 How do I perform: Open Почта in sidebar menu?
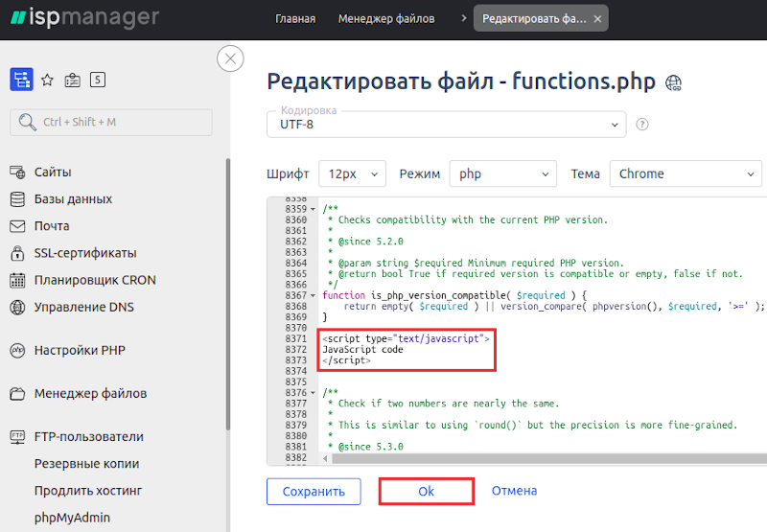pyautogui.click(x=52, y=226)
